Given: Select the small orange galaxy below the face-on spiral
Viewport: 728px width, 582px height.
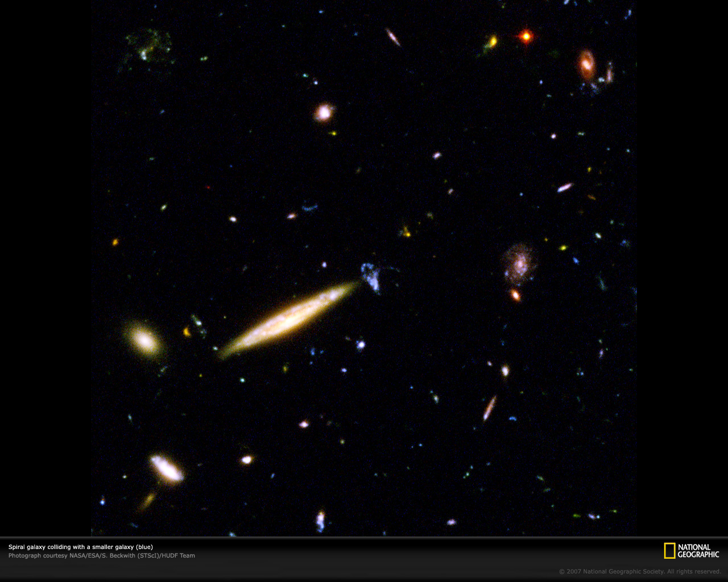Looking at the screenshot, I should [515, 295].
